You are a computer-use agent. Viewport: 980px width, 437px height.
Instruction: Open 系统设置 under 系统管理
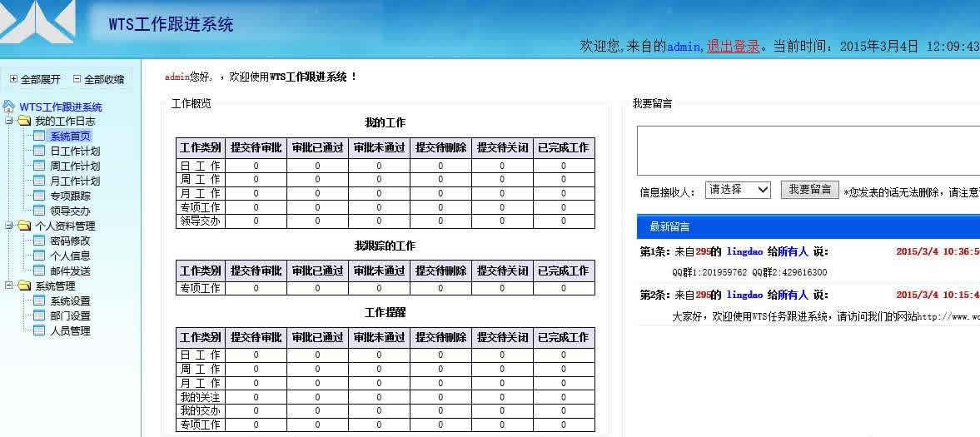(x=71, y=300)
